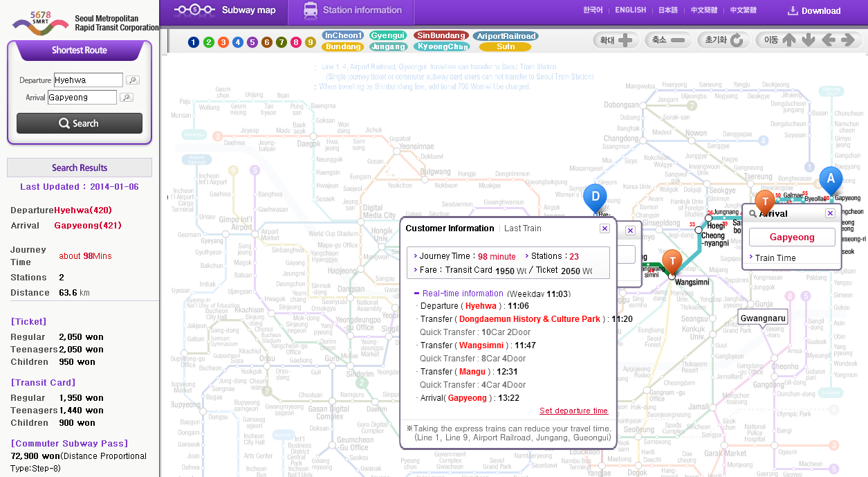
Task: Move the map up with up arrow
Action: point(789,40)
